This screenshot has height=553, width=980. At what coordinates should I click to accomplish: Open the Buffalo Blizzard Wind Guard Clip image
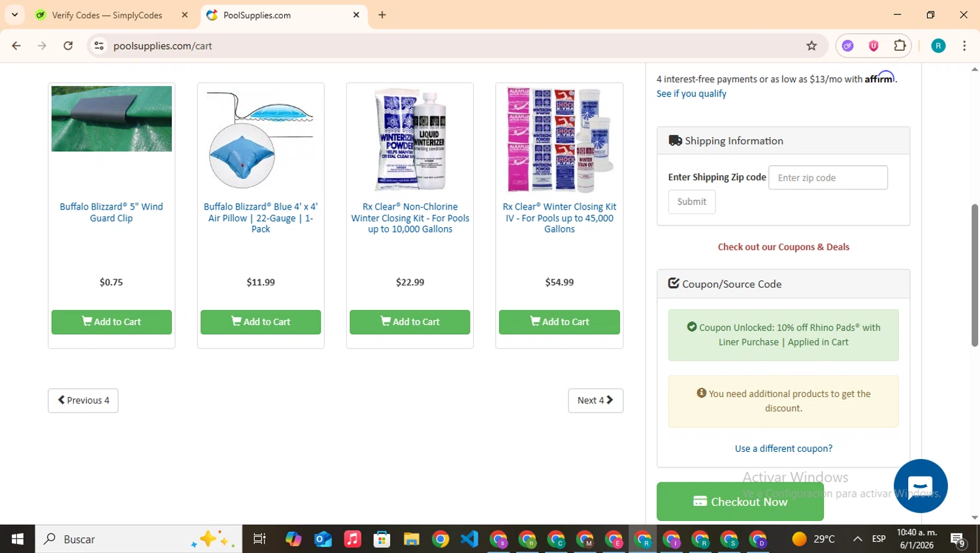coord(112,119)
